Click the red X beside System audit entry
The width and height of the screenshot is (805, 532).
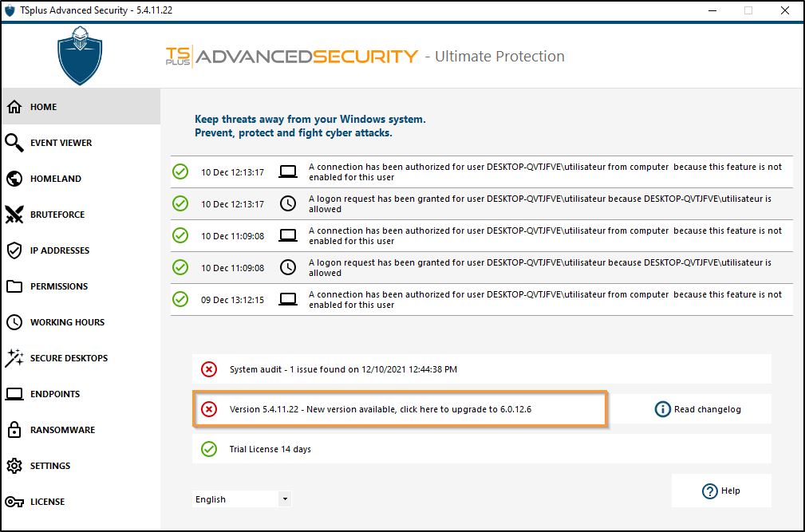[208, 369]
